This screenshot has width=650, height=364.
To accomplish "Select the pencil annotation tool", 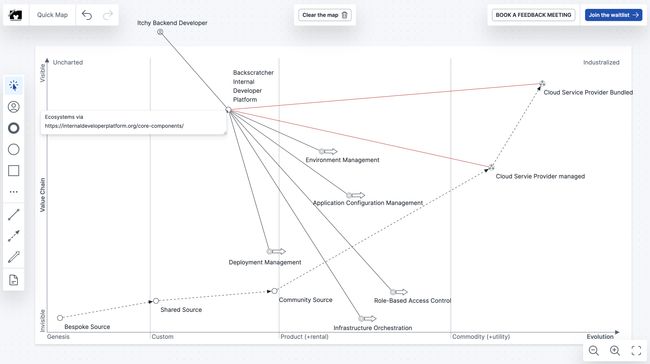I will [14, 257].
